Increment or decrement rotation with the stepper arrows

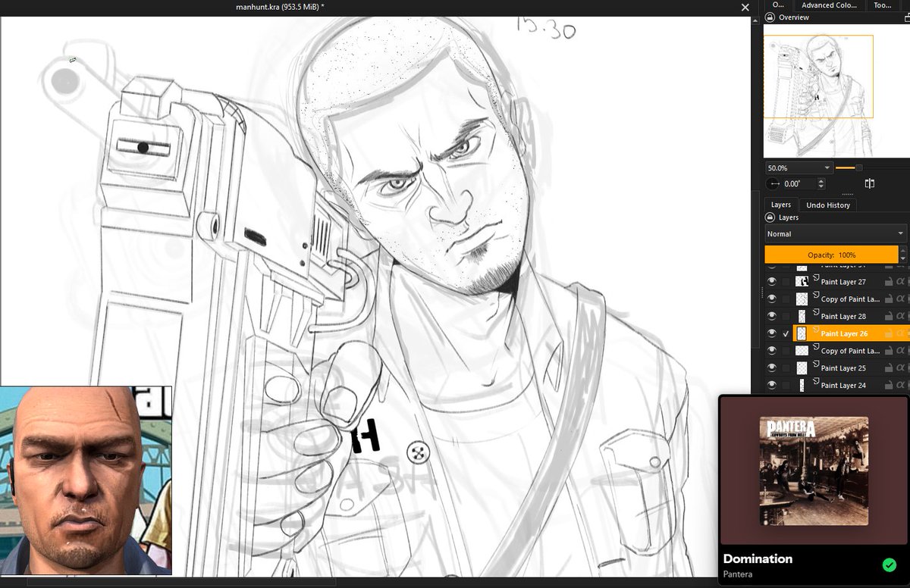tap(821, 183)
